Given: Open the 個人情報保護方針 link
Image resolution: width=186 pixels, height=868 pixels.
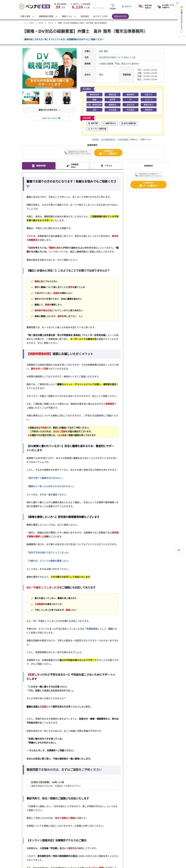Looking at the screenshot, I should pyautogui.click(x=108, y=139).
